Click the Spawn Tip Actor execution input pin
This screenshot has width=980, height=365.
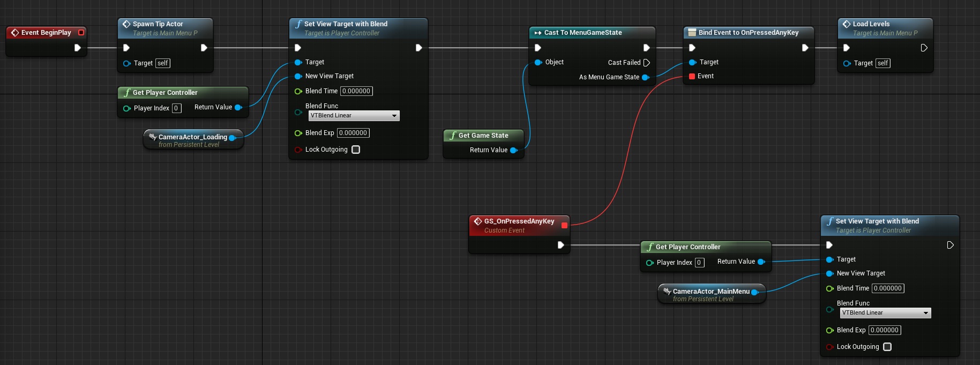tap(126, 48)
